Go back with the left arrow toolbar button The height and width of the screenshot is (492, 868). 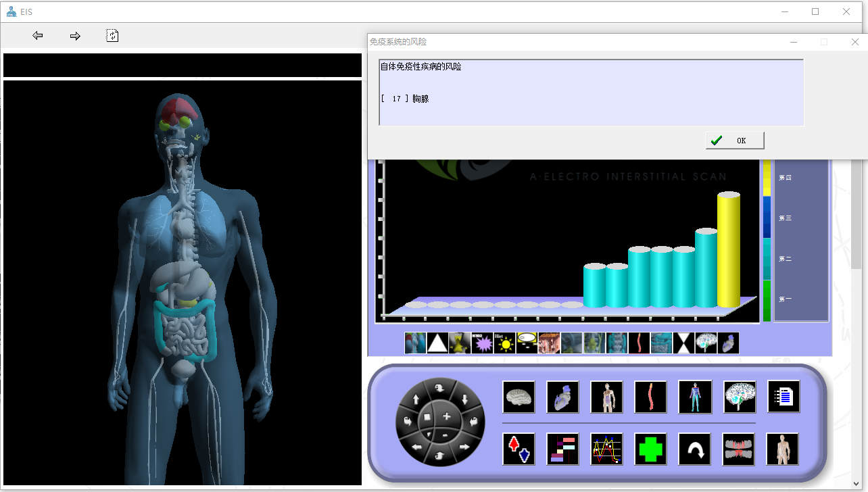(38, 36)
